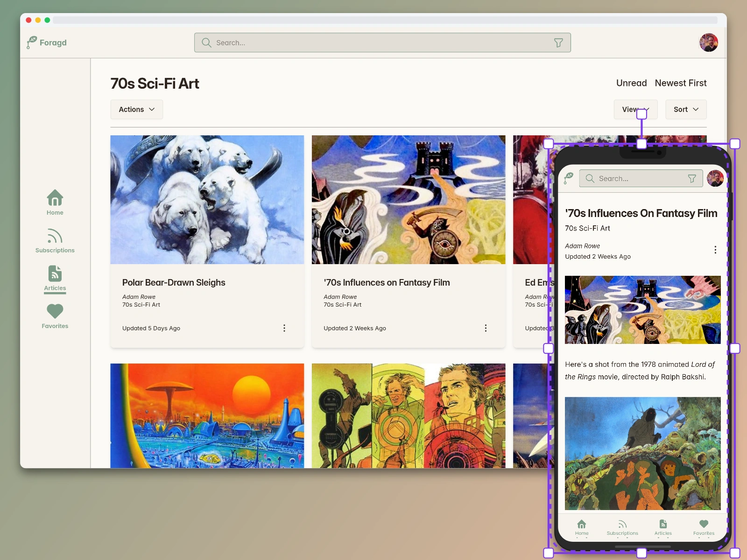Click the filter funnel in desktop search bar
Screen dimensions: 747x560
pyautogui.click(x=558, y=43)
